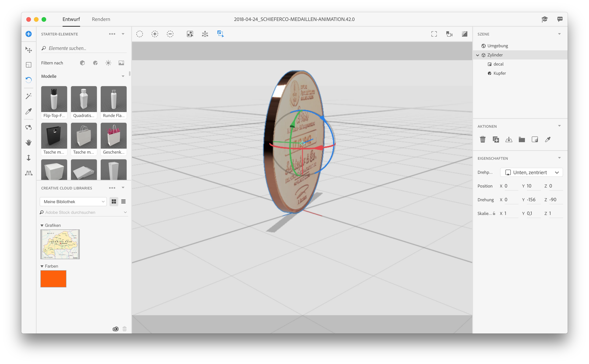Activate the Orbit camera tool

29,127
